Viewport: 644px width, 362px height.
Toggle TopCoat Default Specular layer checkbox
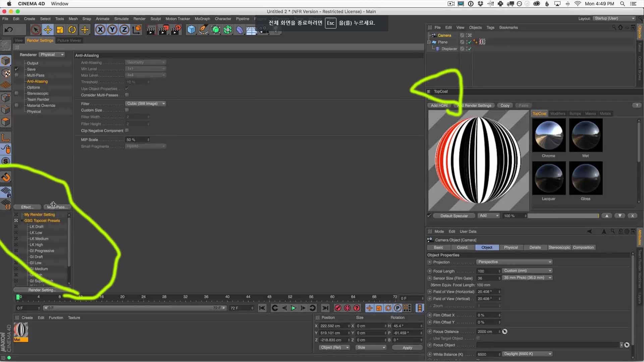[x=429, y=216]
